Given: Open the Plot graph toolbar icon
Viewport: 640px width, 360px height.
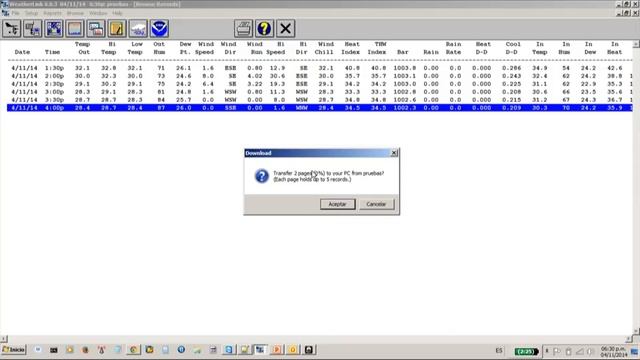Looking at the screenshot, I should 75,29.
